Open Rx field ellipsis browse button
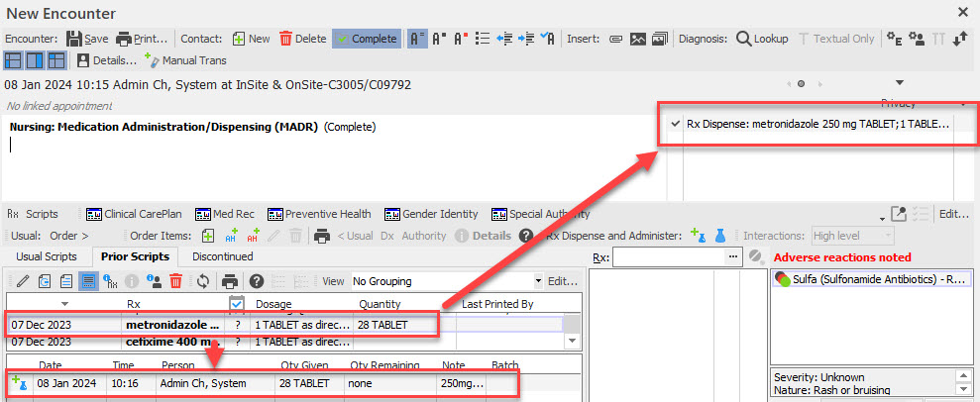This screenshot has width=980, height=402. pos(732,257)
